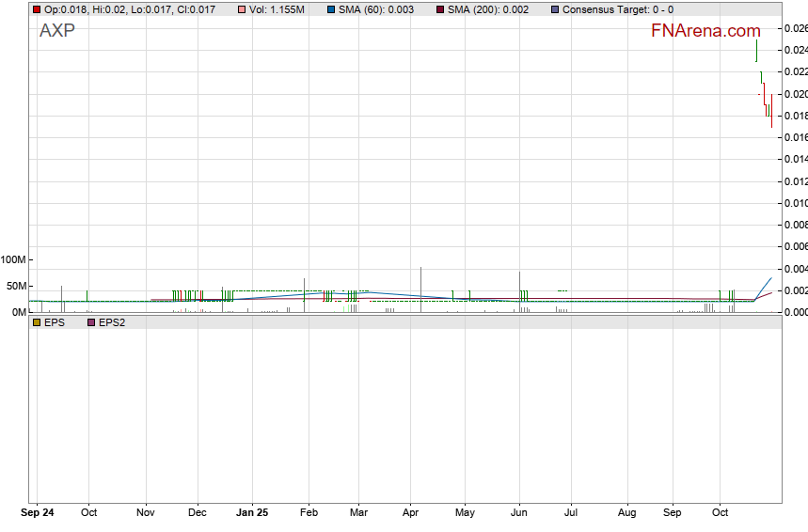Viewport: 808px width, 532px height.
Task: Click the blue SMA (60) legend swatch
Action: 331,9
